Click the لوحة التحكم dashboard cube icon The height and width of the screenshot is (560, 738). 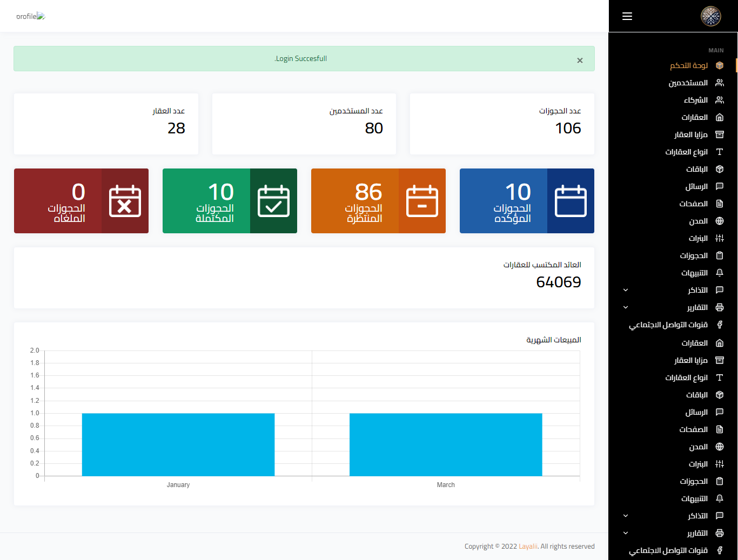[x=720, y=65]
